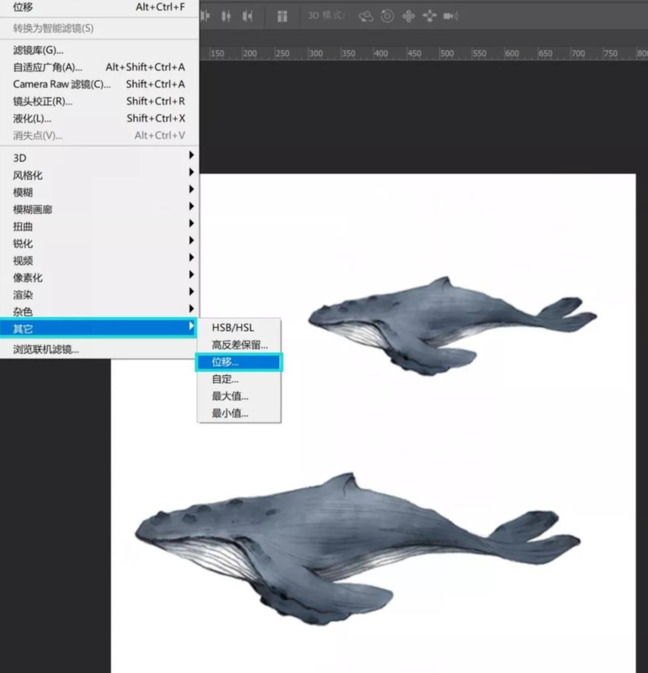
Task: Click the distribute right edges icon
Action: point(247,16)
